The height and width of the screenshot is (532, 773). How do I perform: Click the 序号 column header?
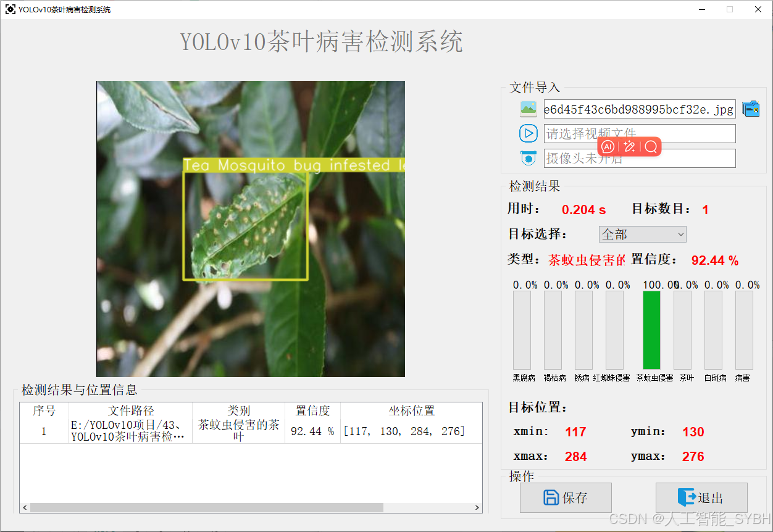click(x=44, y=410)
